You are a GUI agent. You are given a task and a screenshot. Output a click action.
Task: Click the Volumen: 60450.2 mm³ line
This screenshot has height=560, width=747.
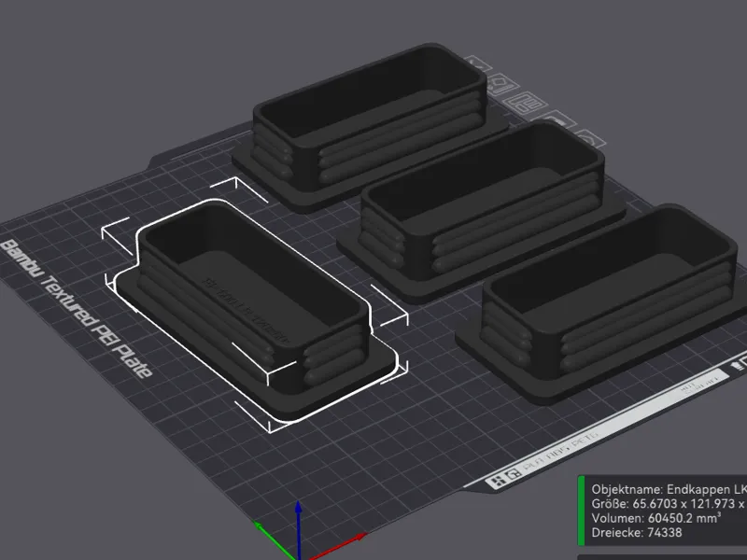tap(656, 518)
